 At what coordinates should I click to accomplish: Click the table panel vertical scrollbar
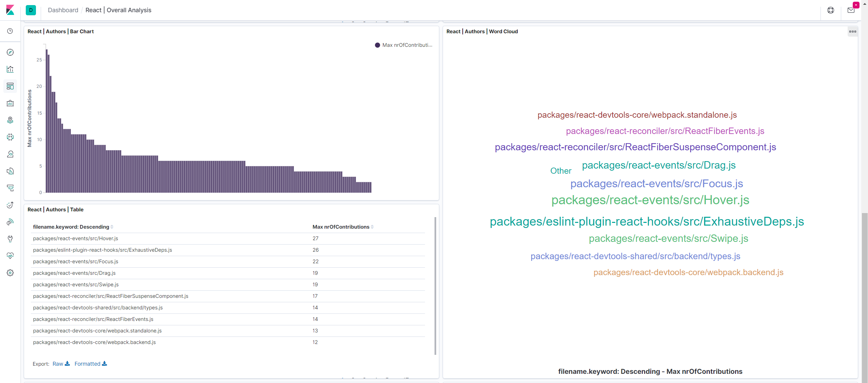click(x=435, y=286)
